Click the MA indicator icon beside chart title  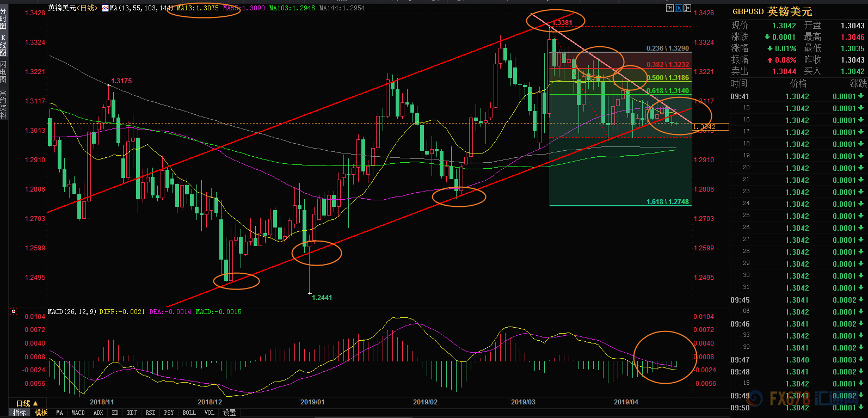point(105,8)
